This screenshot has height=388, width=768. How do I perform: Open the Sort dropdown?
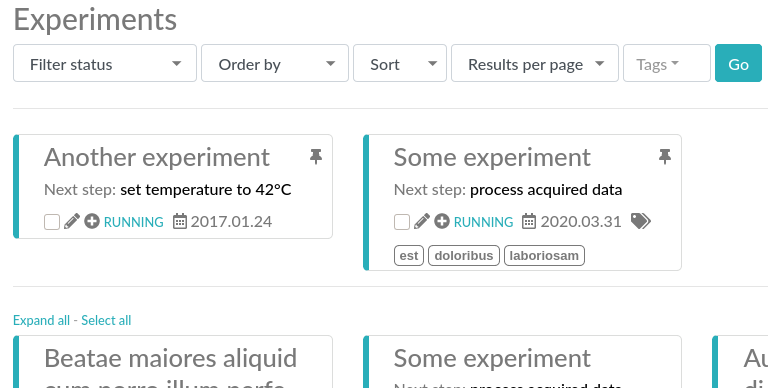point(400,63)
